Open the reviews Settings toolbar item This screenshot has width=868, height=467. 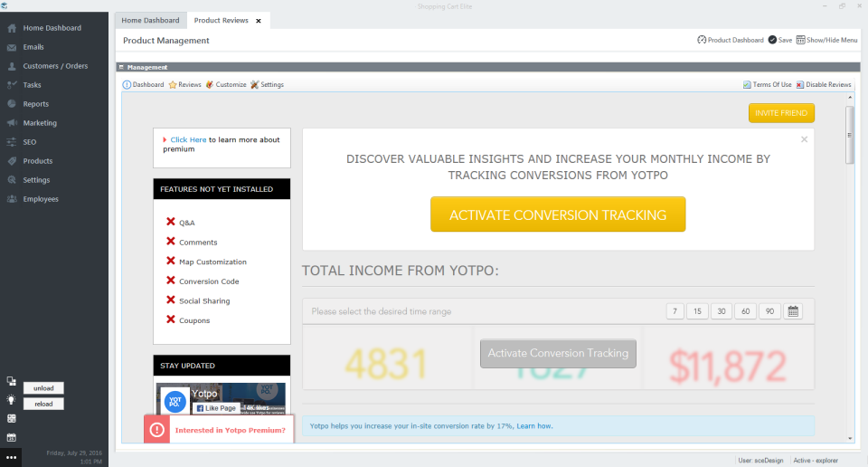pyautogui.click(x=267, y=85)
